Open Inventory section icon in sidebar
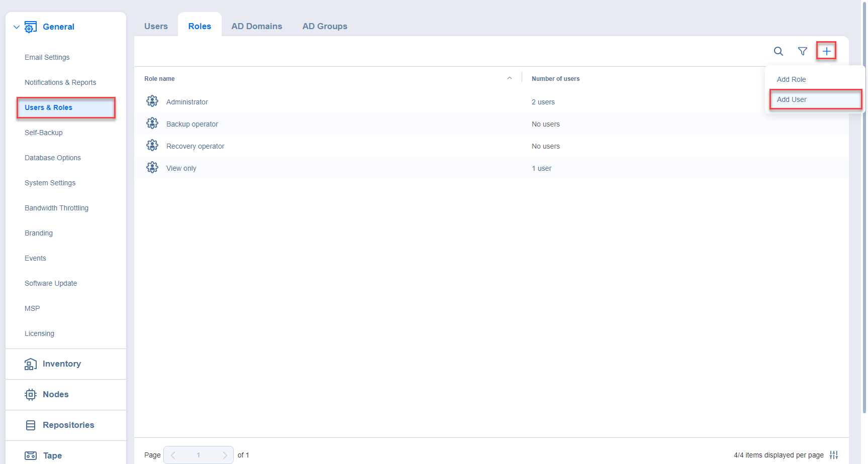 tap(31, 364)
